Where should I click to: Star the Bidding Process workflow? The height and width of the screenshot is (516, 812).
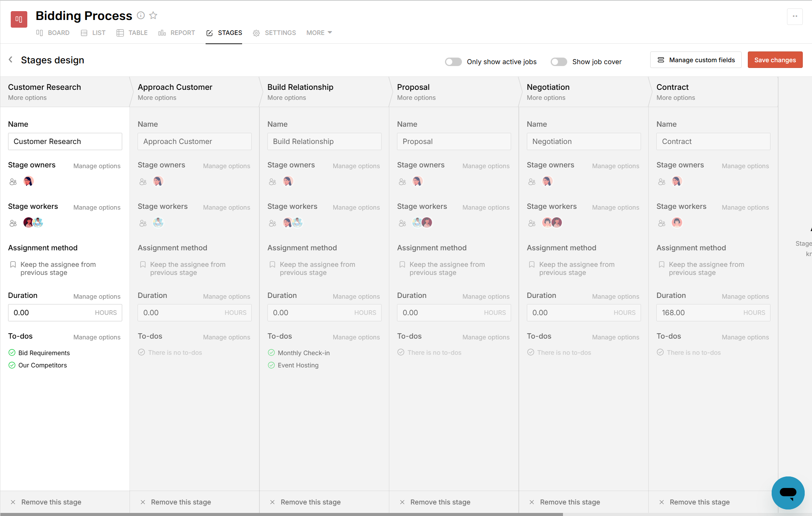[x=153, y=15]
